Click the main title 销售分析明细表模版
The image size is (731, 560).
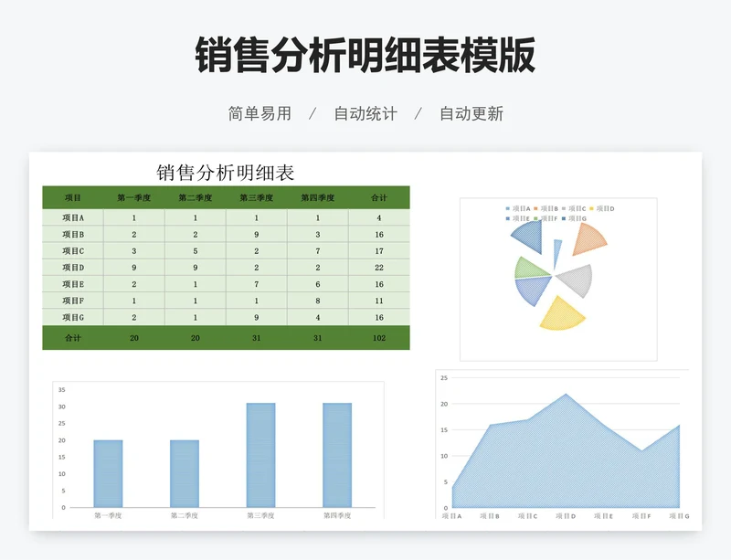[365, 55]
